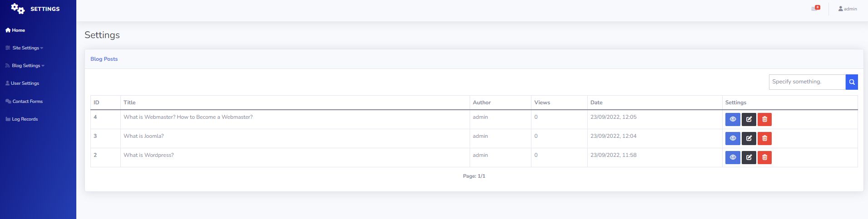Viewport: 868px width, 219px height.
Task: Click the notifications icon with red badge
Action: (x=815, y=9)
